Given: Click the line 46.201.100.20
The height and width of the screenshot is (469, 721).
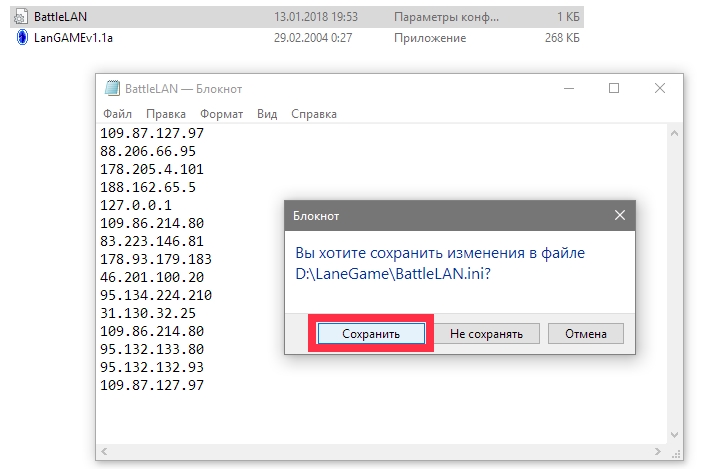Looking at the screenshot, I should pos(152,277).
